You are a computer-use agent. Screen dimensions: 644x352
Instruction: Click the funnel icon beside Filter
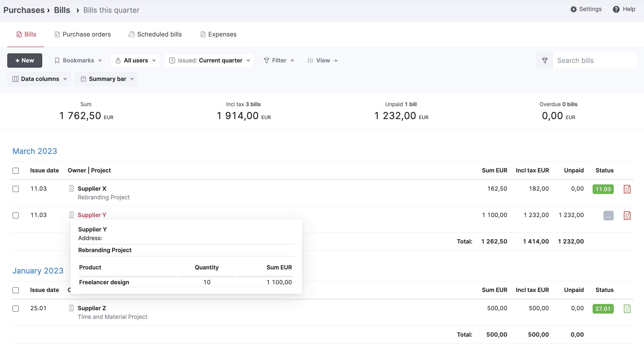click(x=267, y=61)
